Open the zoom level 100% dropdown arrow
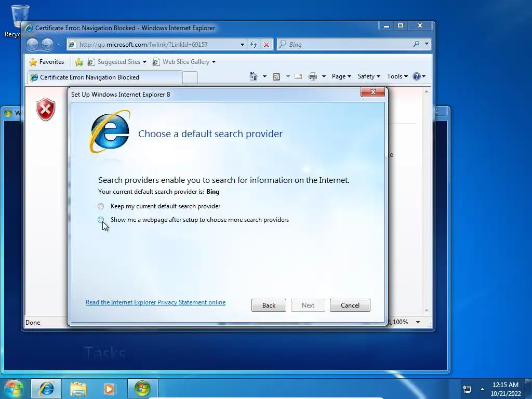 (x=418, y=322)
